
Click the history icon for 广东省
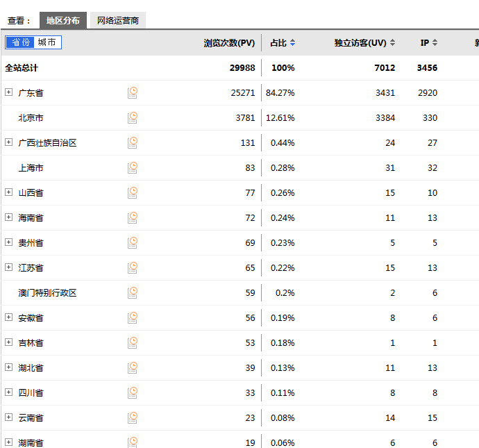click(133, 92)
